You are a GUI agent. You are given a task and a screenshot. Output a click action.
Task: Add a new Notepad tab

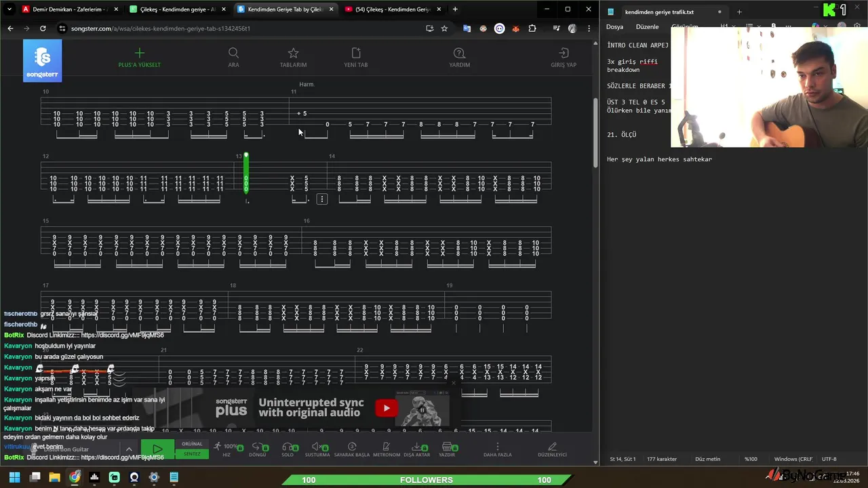tap(739, 12)
